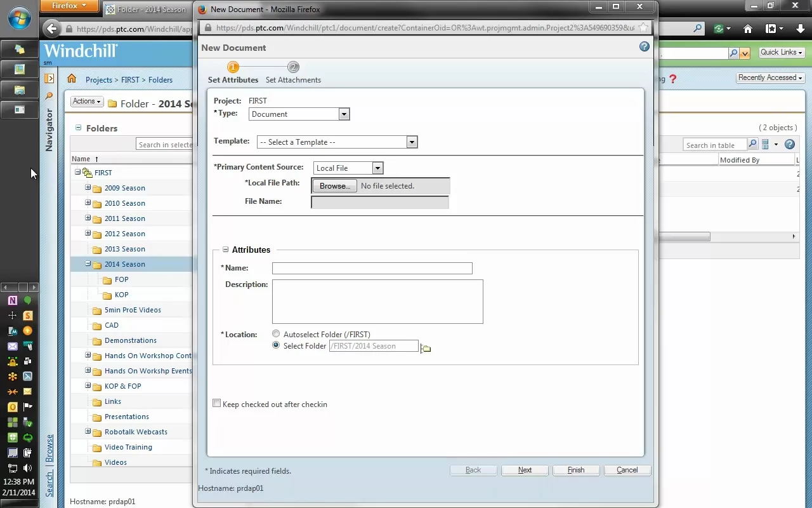The image size is (812, 508).
Task: Open the Recently Accessed dropdown
Action: pos(770,77)
